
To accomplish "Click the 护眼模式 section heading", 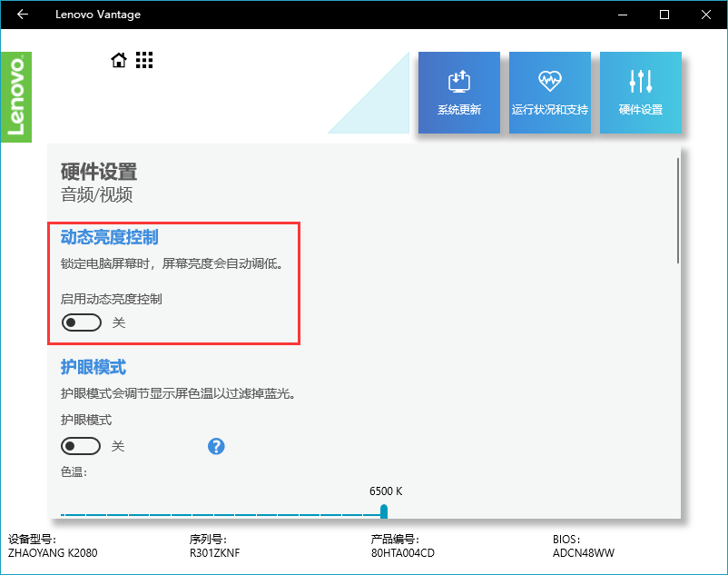I will [93, 367].
